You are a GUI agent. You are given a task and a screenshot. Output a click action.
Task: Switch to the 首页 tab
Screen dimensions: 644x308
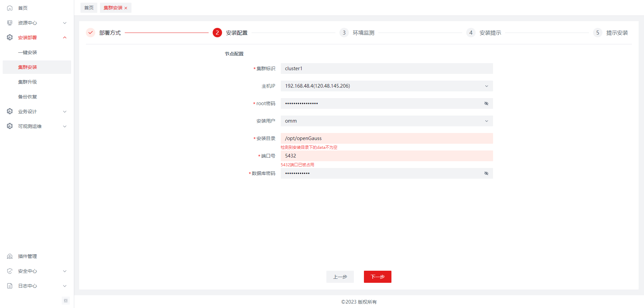89,8
